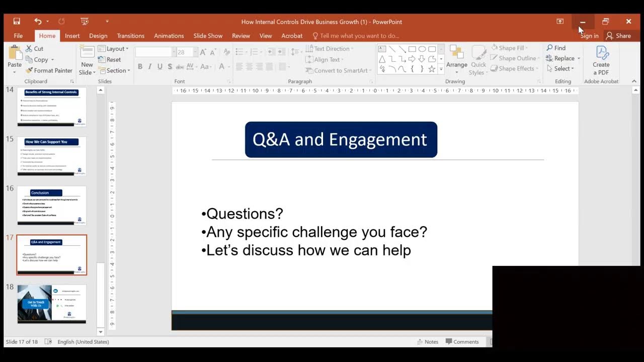This screenshot has height=362, width=644.
Task: Toggle spell check icon in status bar
Action: 48,342
